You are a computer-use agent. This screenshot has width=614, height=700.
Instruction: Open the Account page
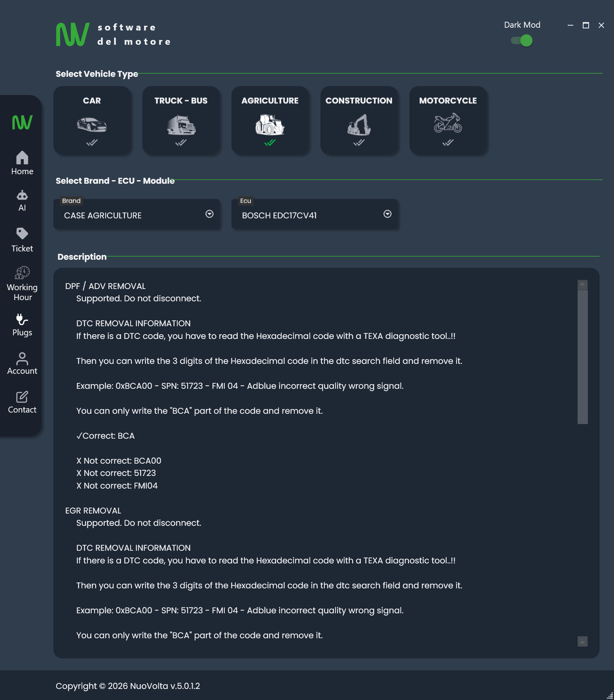(22, 363)
